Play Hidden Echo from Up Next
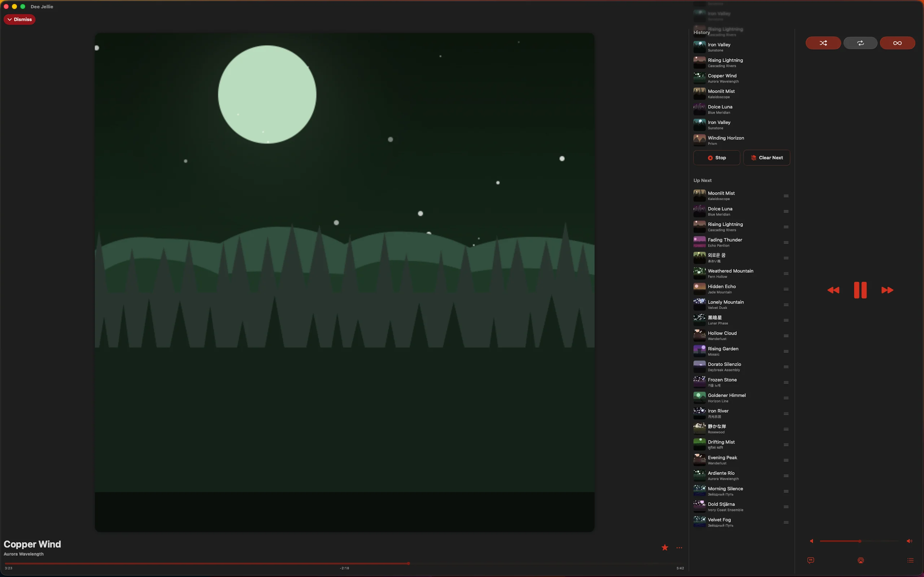This screenshot has height=577, width=924. [722, 289]
